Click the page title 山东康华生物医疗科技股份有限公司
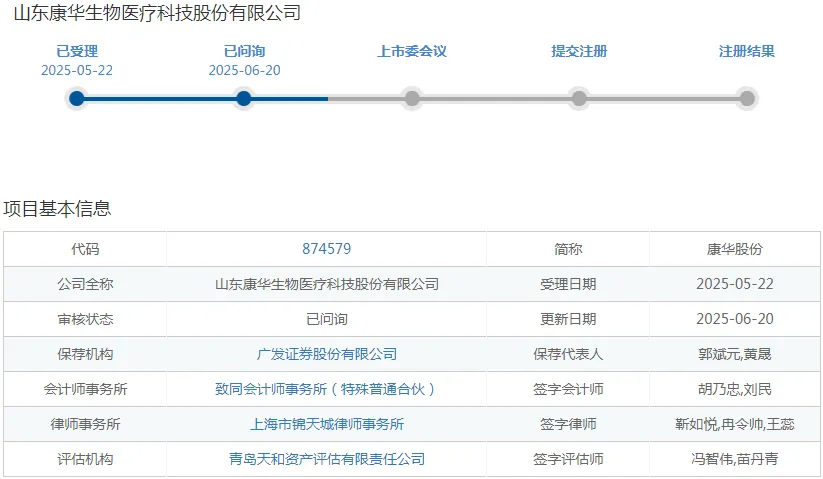Screen dimensions: 823x479 coord(157,13)
